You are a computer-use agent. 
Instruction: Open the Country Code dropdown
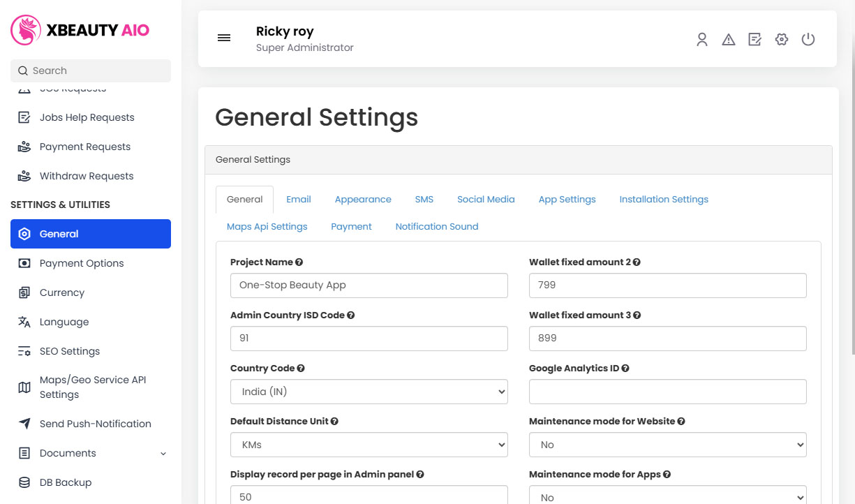point(369,392)
